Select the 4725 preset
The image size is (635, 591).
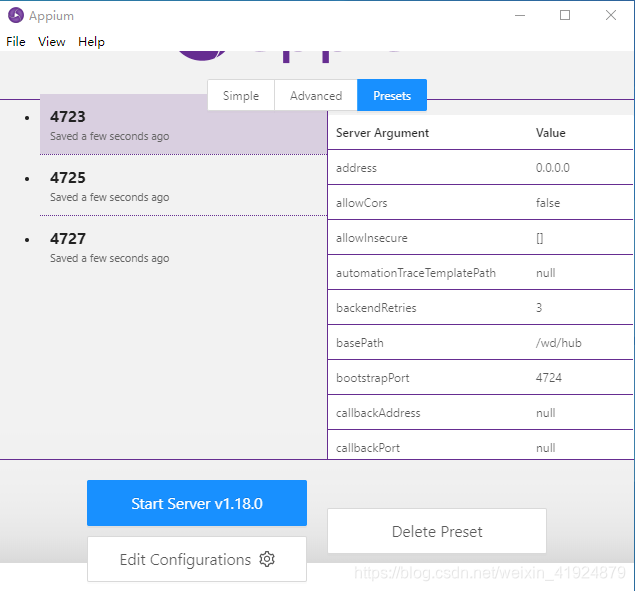pos(183,186)
